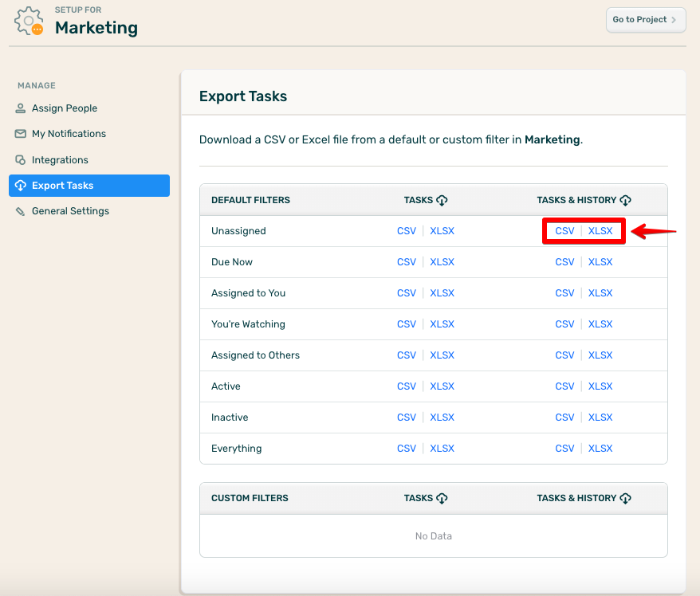Image resolution: width=700 pixels, height=596 pixels.
Task: Download Inactive tasks as XLSX
Action: [x=442, y=418]
